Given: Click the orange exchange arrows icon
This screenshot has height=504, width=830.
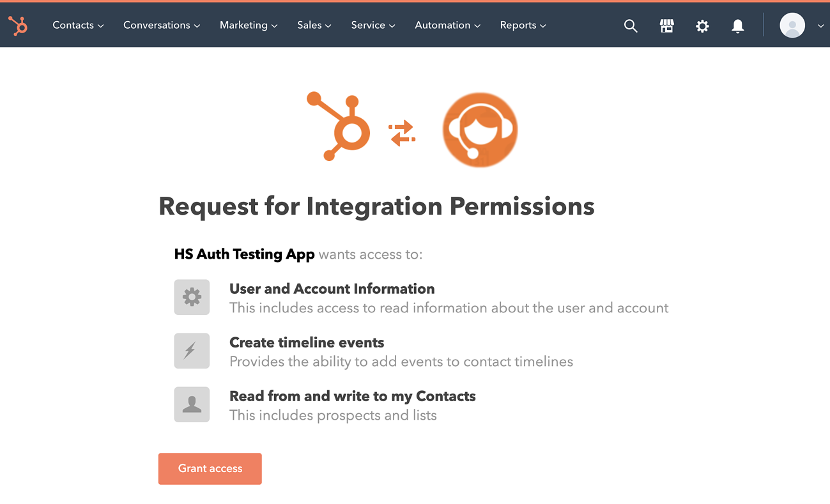Looking at the screenshot, I should coord(402,134).
